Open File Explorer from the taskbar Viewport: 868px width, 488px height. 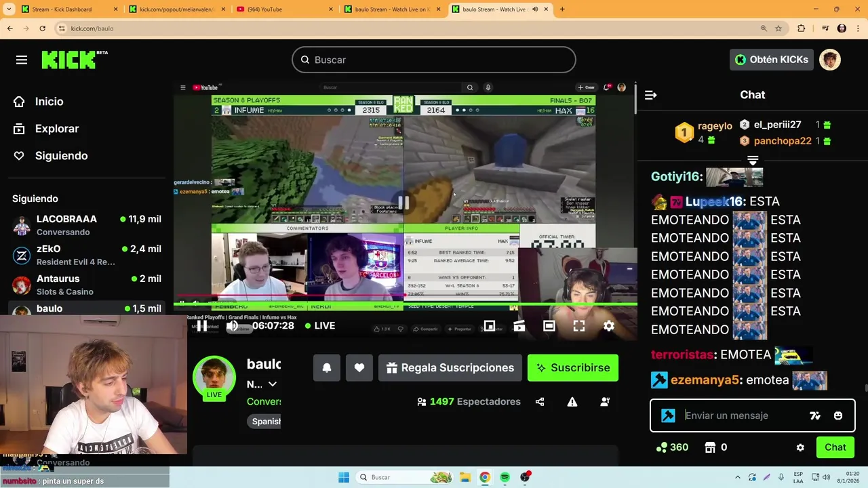tap(465, 477)
